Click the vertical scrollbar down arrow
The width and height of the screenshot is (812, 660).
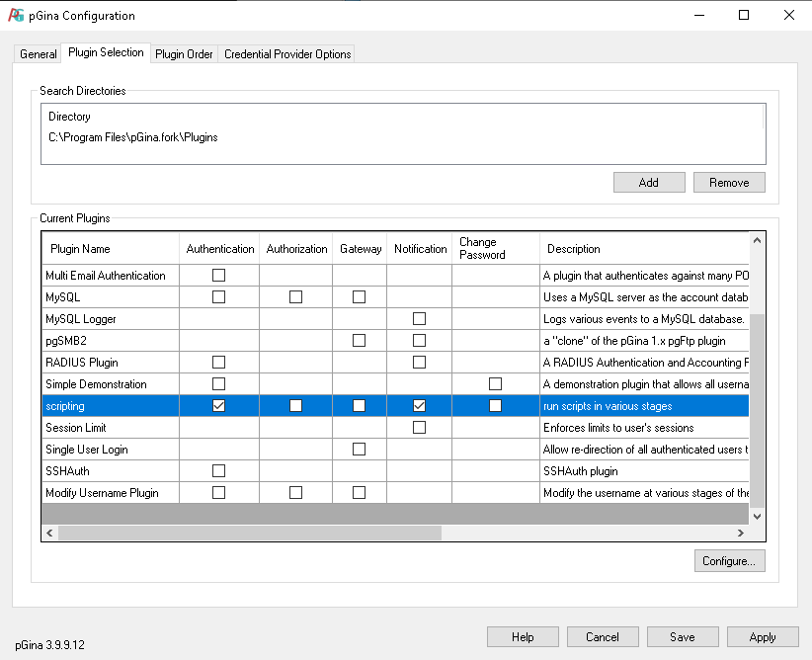click(x=758, y=516)
